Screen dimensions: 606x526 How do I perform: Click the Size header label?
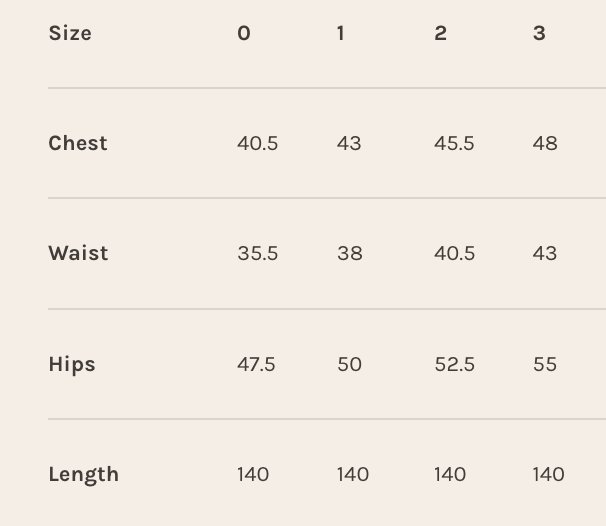click(x=70, y=33)
